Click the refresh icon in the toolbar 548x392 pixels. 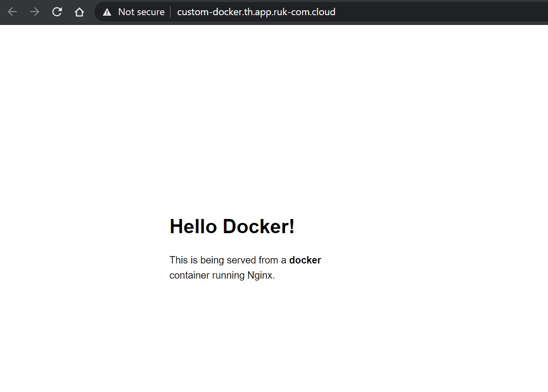(57, 12)
